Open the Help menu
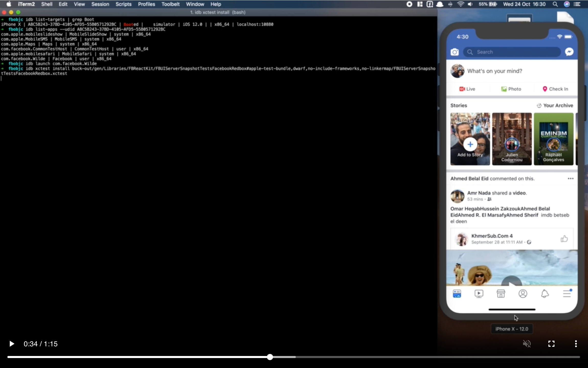Image resolution: width=588 pixels, height=368 pixels. coord(216,4)
